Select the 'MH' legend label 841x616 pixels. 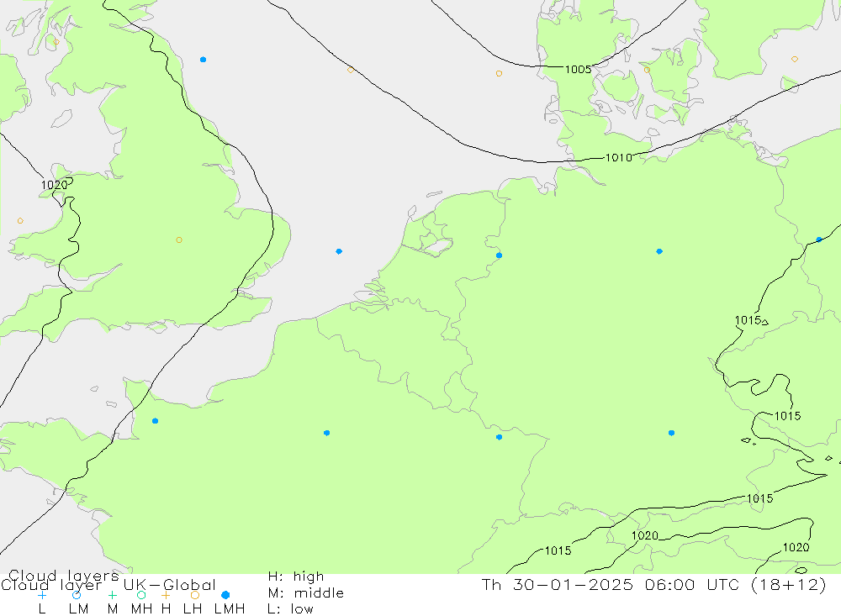(x=141, y=609)
